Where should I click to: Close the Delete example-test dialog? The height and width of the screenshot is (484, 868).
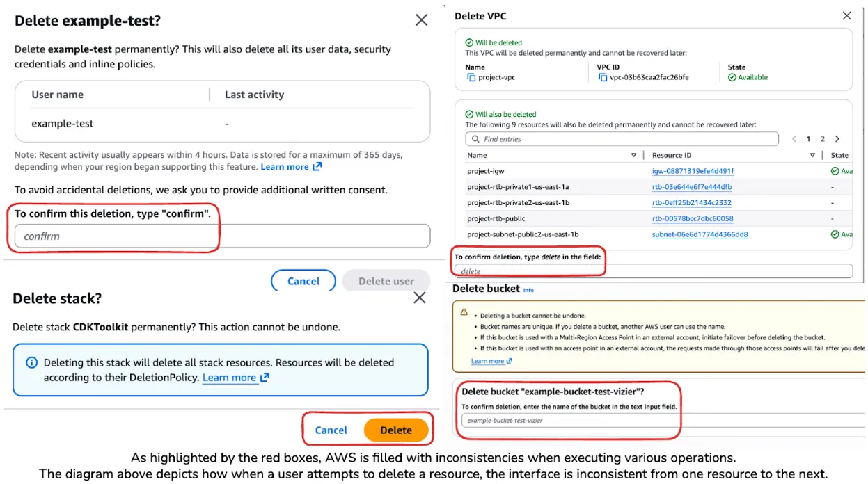[421, 20]
